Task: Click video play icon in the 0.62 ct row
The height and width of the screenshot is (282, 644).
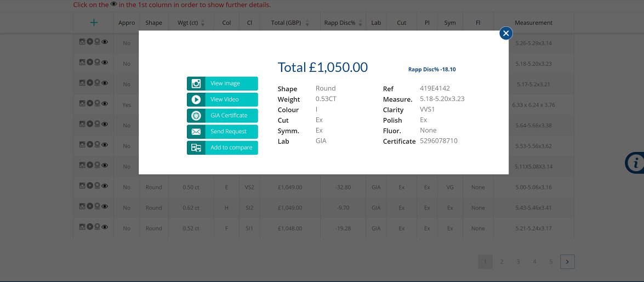Action: click(89, 206)
